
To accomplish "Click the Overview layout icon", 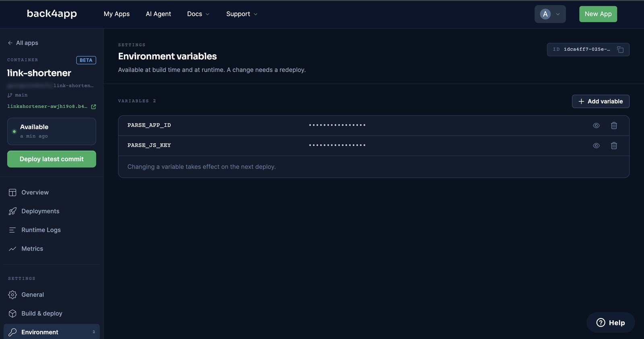I will click(12, 193).
